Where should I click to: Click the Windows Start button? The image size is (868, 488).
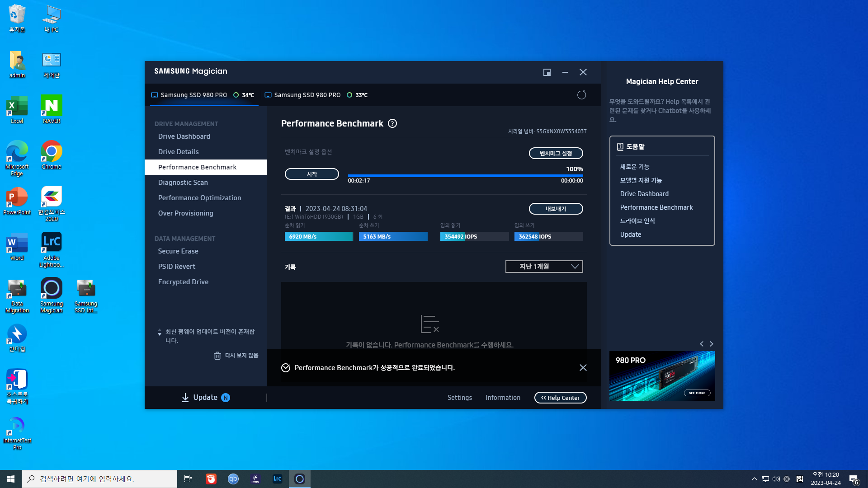tap(11, 479)
